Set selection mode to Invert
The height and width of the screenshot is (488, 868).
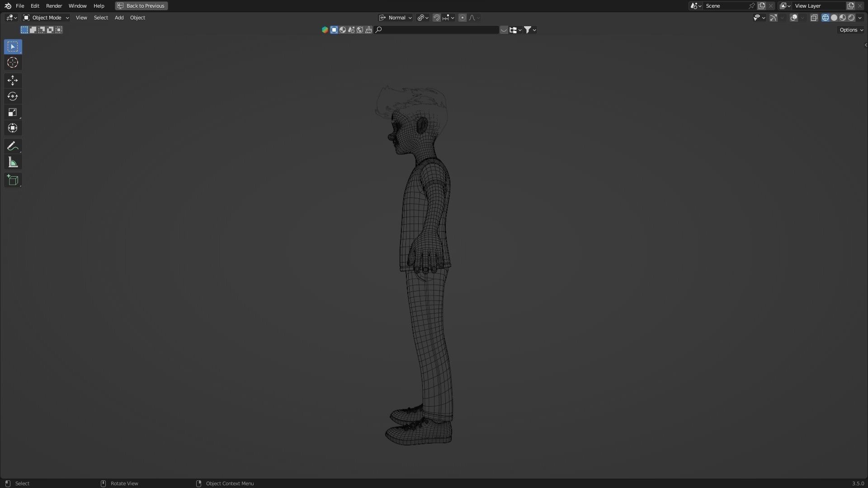(50, 30)
